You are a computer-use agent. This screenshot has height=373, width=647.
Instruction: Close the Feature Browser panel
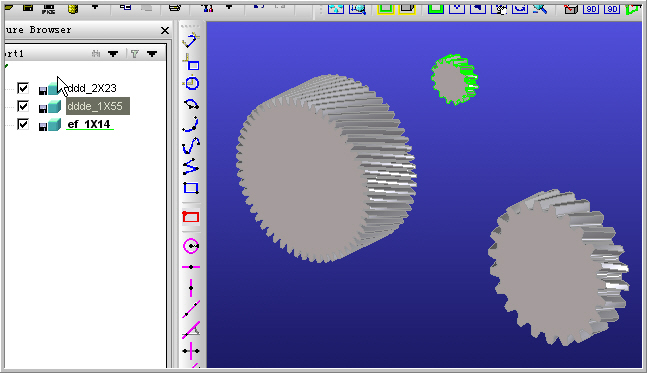coord(165,30)
